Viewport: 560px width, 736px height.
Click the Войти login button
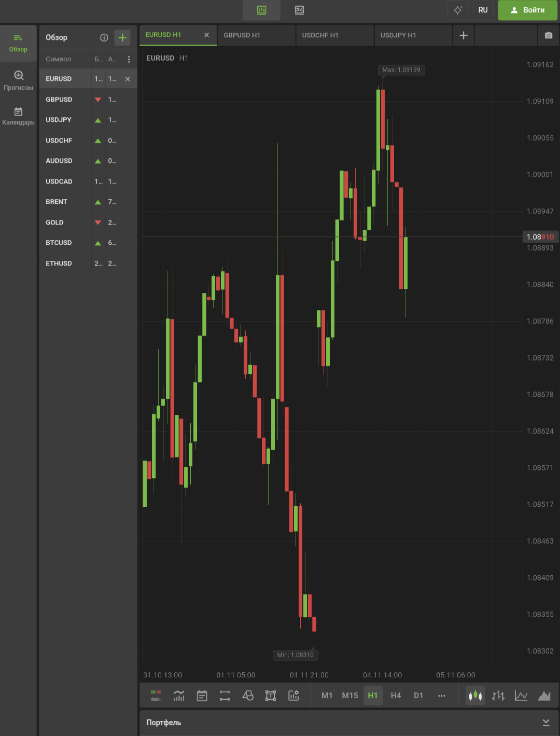pyautogui.click(x=527, y=10)
